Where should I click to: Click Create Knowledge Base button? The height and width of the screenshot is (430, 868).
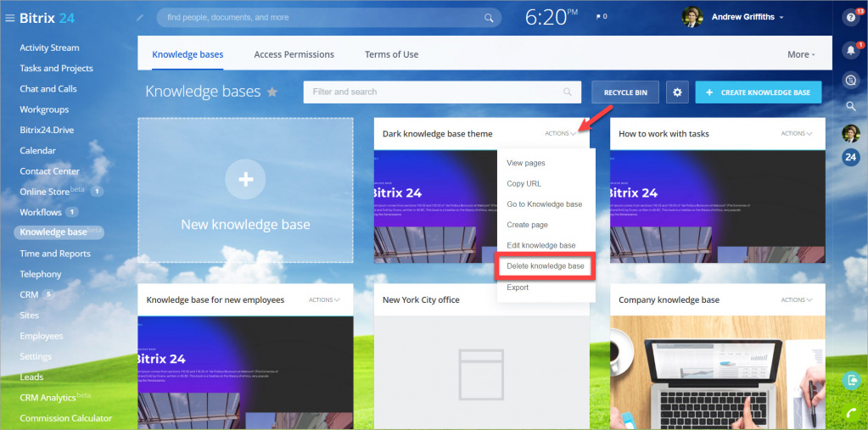(x=759, y=92)
